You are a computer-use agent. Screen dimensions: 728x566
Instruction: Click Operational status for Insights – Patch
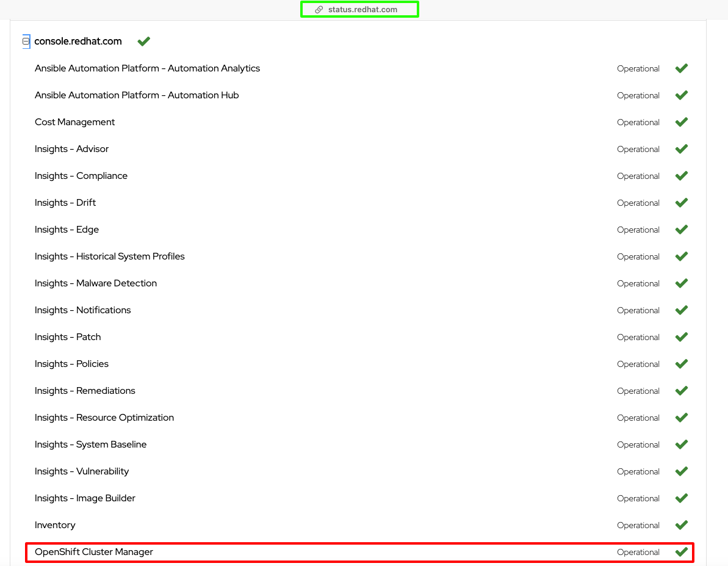coord(638,338)
